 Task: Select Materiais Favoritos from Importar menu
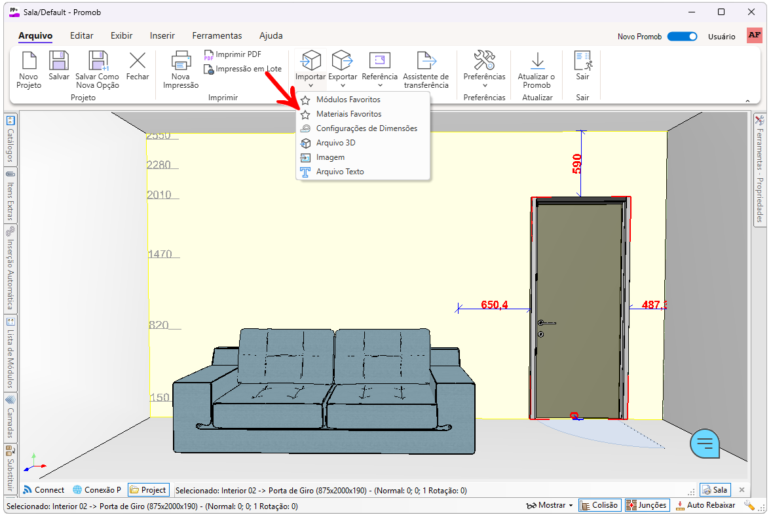pos(348,114)
